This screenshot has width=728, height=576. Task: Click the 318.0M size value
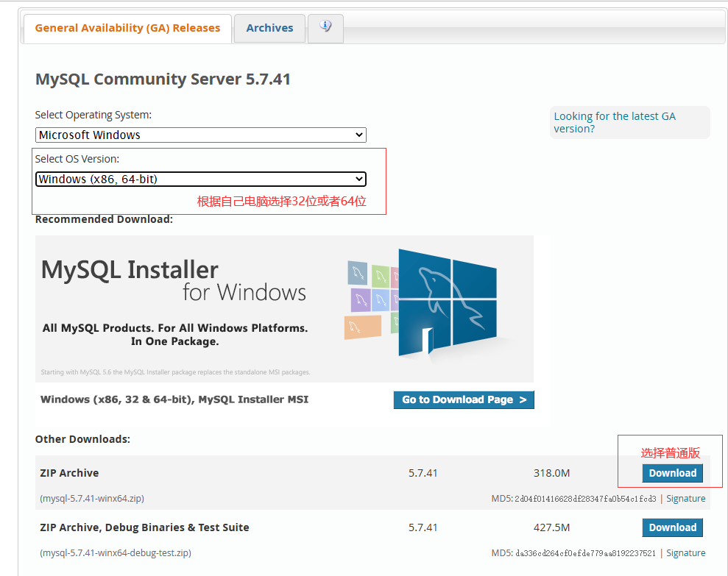(x=551, y=473)
